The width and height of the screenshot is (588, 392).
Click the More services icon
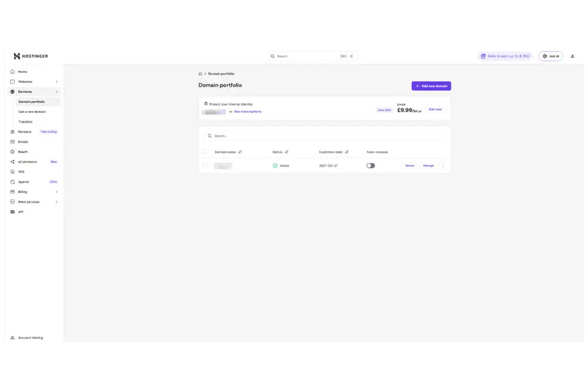[x=12, y=202]
